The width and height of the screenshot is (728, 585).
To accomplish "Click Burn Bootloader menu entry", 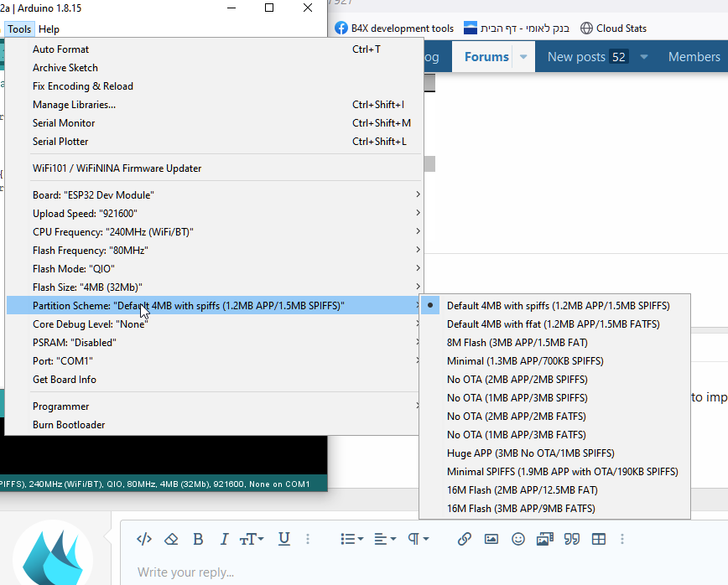I will [x=214, y=425].
